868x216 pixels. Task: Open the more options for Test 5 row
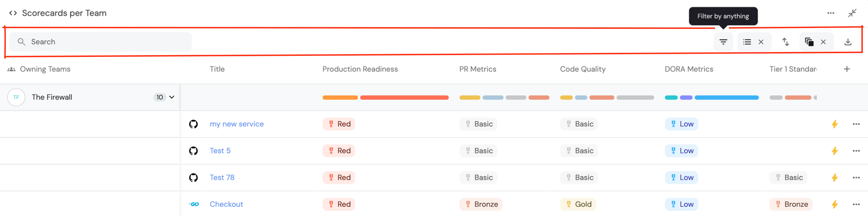point(856,151)
